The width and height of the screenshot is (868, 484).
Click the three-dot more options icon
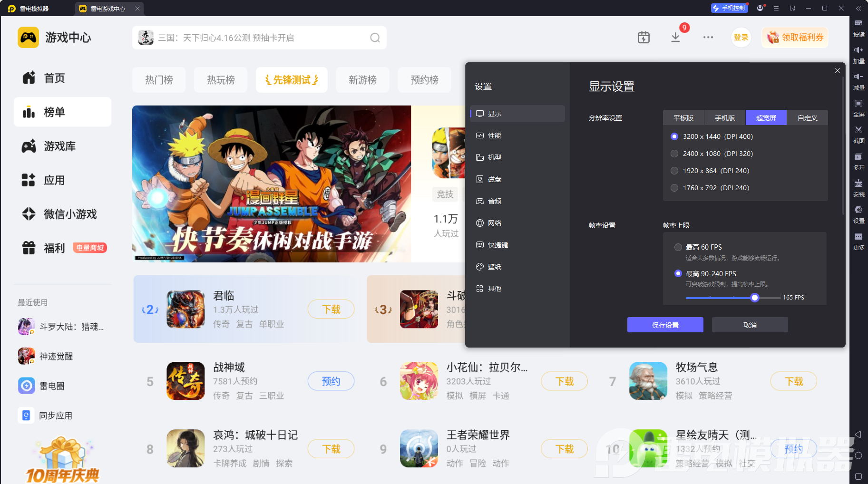tap(708, 38)
